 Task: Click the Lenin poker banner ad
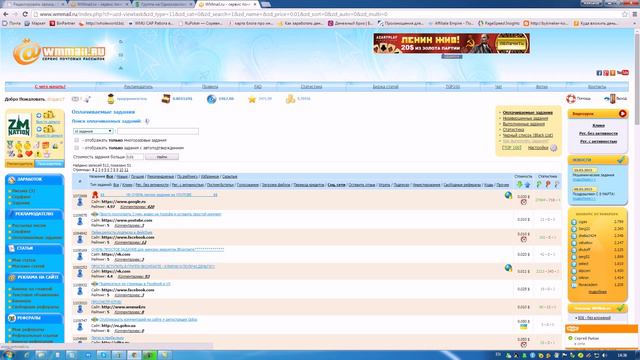pos(451,43)
